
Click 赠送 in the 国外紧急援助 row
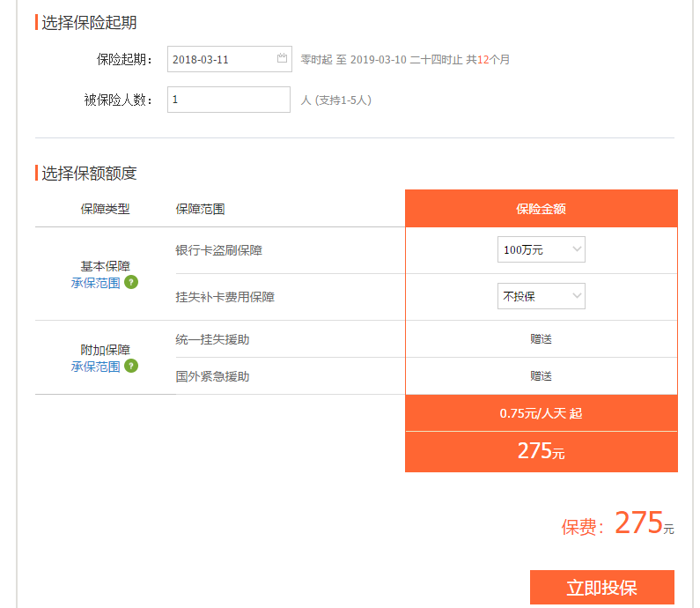coord(541,376)
